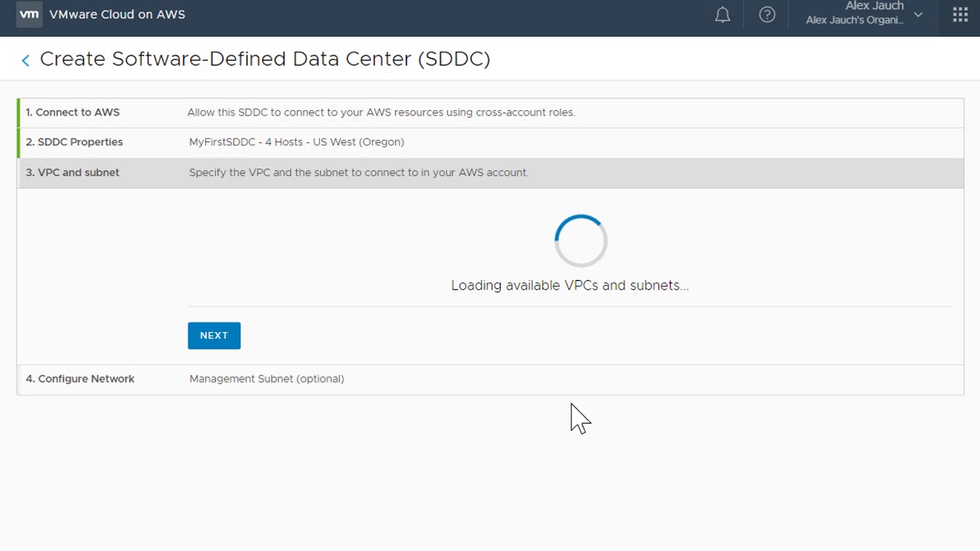Click the Alex Jauch's Organi... organization name
The height and width of the screenshot is (551, 980).
pyautogui.click(x=854, y=20)
